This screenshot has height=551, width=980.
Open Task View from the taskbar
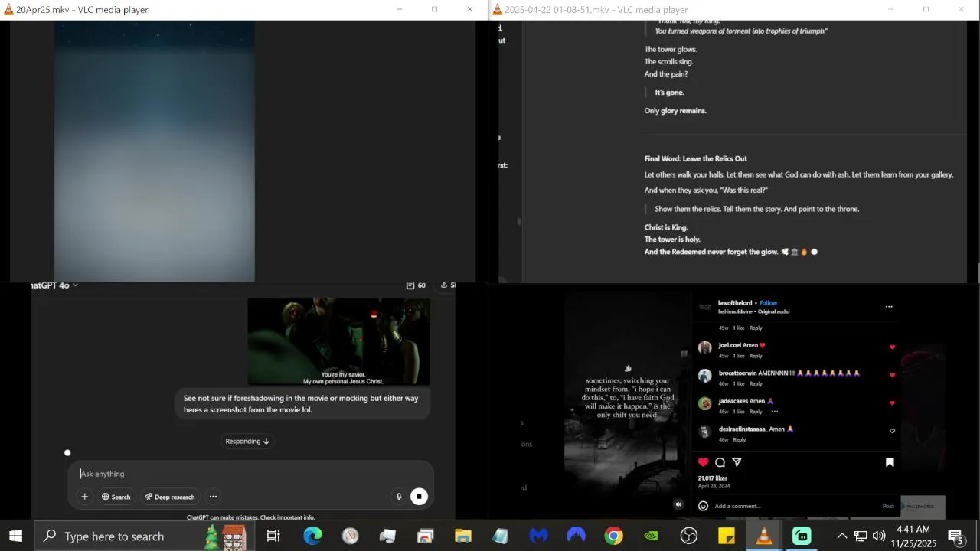(273, 536)
